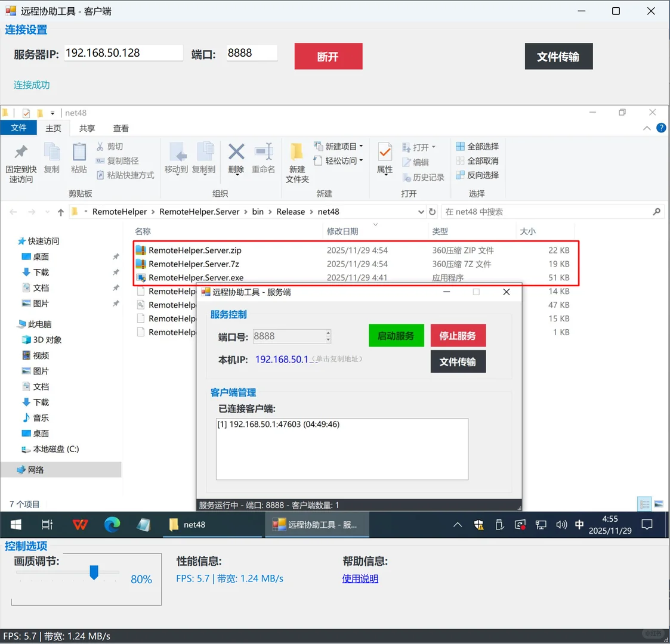The height and width of the screenshot is (644, 670).
Task: Open the Quick Access Toolbar customize dropdown
Action: click(53, 113)
